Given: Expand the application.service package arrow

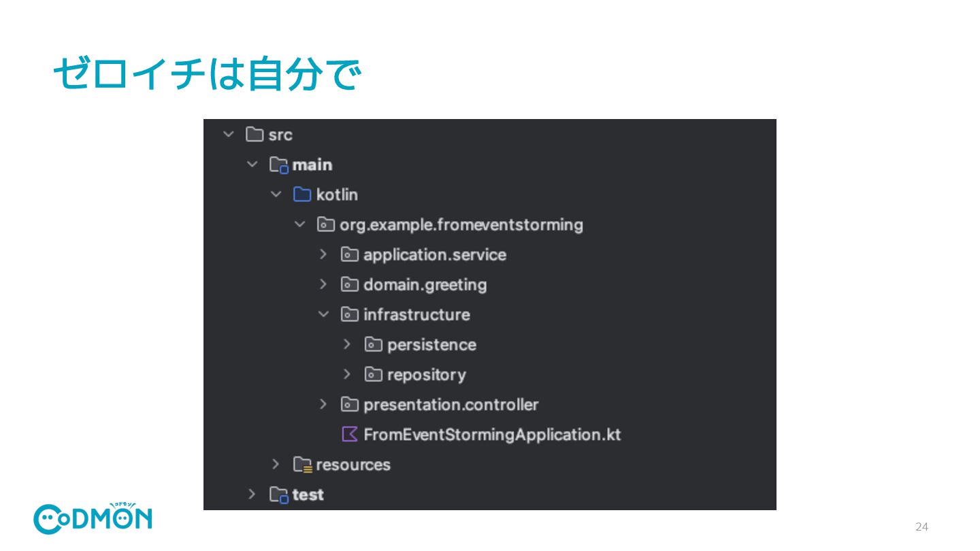Looking at the screenshot, I should 323,254.
